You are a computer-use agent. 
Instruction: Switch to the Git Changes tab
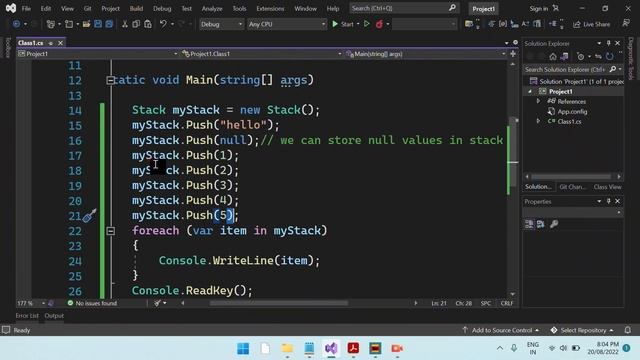(573, 187)
